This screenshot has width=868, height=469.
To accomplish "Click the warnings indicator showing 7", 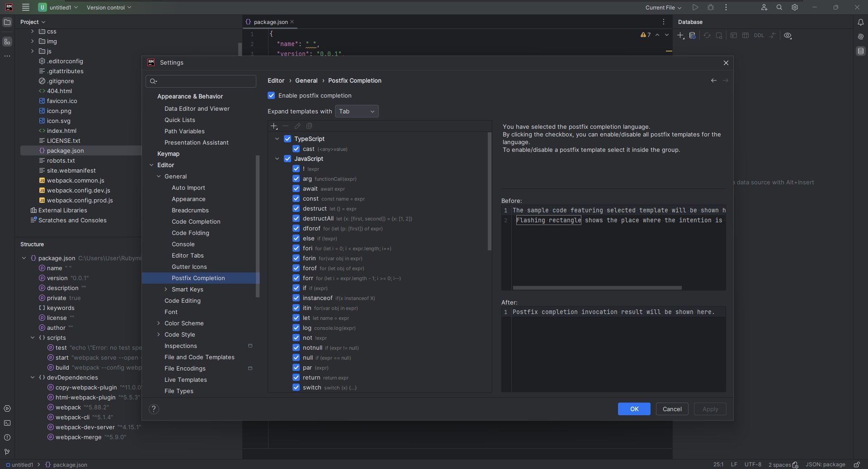I will [x=646, y=35].
